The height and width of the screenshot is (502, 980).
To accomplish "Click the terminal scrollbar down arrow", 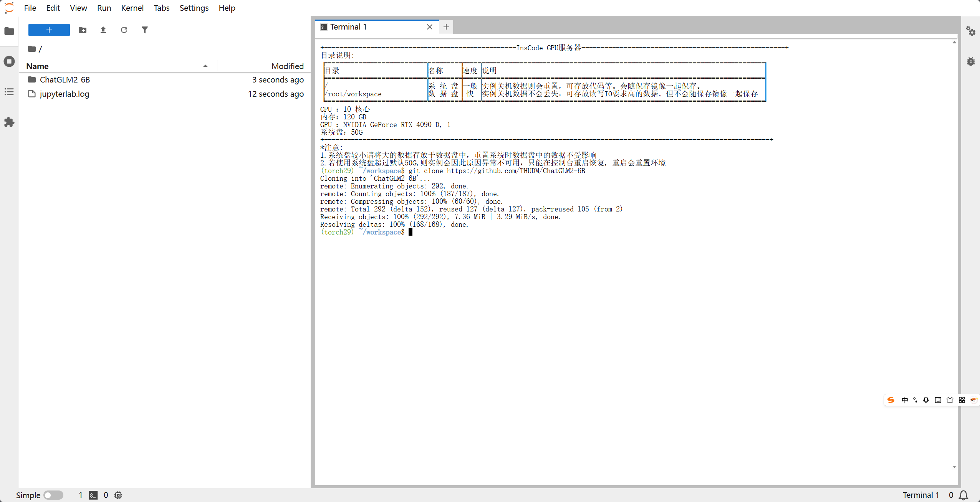I will tap(954, 467).
